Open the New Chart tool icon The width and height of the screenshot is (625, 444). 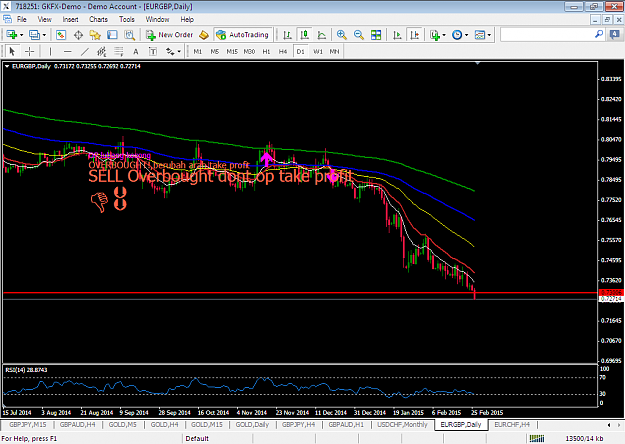click(11, 35)
